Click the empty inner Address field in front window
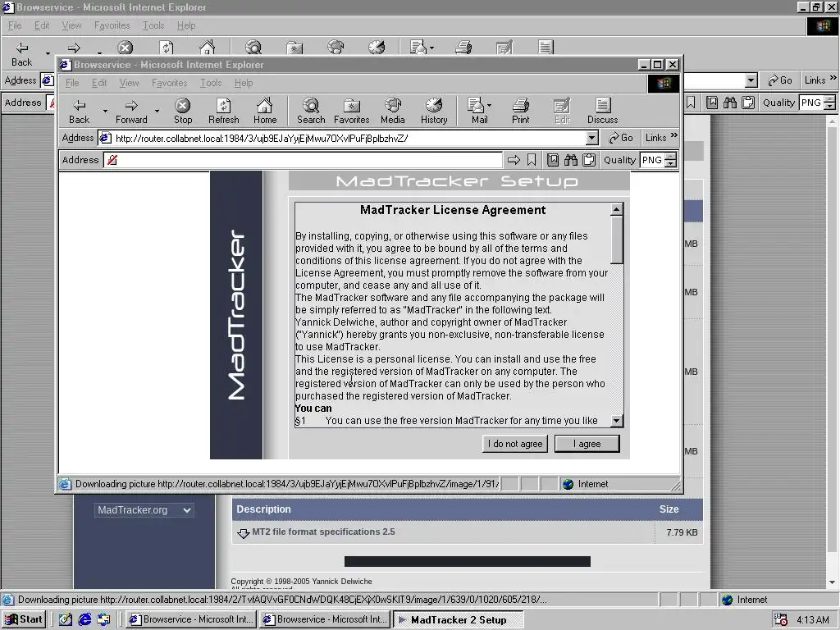Viewport: 840px width, 630px height. point(303,160)
